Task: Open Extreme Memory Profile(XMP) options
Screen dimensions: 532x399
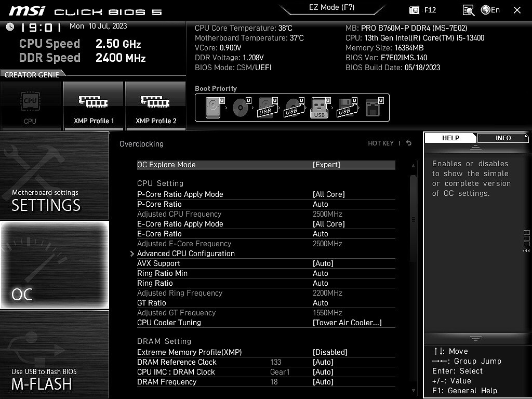Action: 329,352
